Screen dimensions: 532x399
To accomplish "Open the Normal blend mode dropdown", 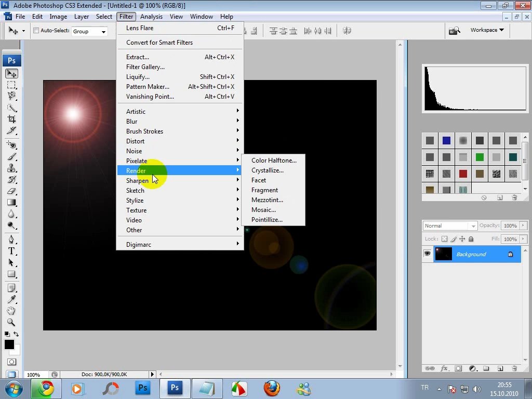I will pyautogui.click(x=450, y=225).
